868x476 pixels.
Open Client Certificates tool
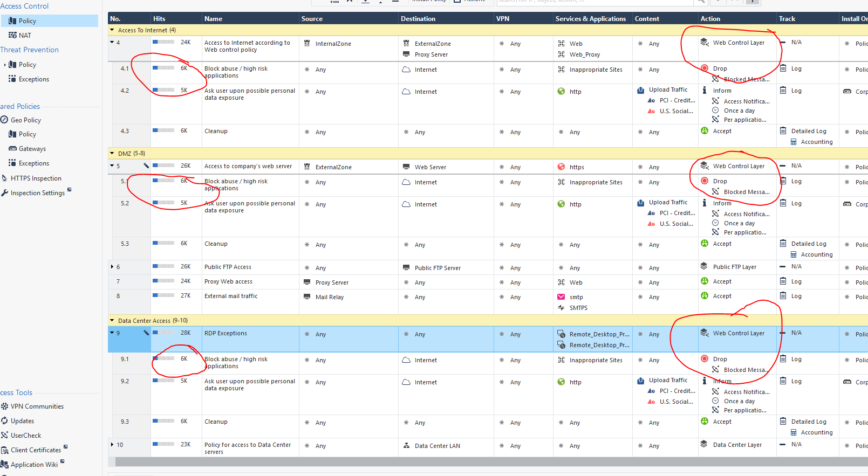36,450
